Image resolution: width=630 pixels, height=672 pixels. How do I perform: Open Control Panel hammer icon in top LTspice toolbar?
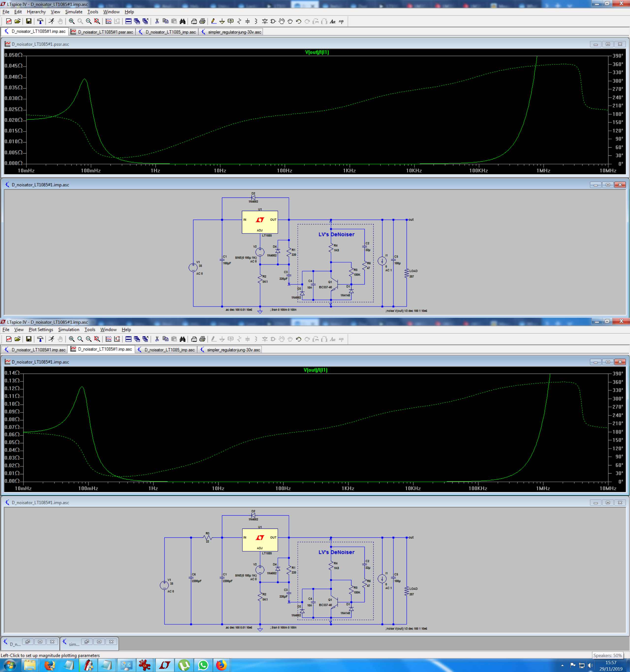pyautogui.click(x=40, y=21)
